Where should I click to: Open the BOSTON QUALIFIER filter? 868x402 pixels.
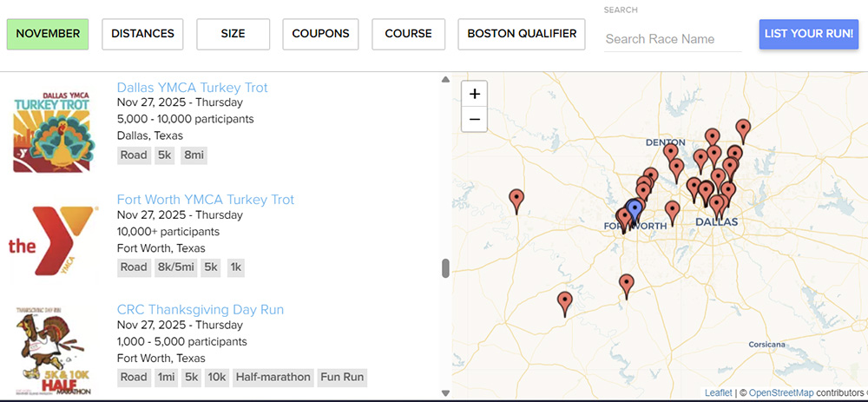click(x=522, y=34)
